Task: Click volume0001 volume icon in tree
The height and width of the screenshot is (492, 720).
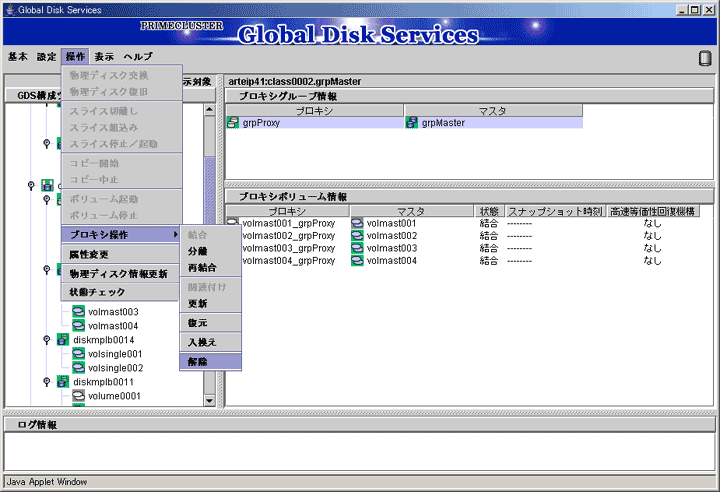Action: [79, 396]
